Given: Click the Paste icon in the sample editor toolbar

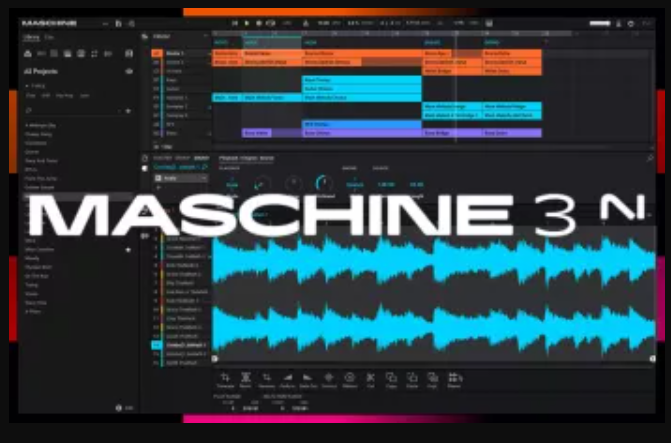Looking at the screenshot, I should 412,378.
